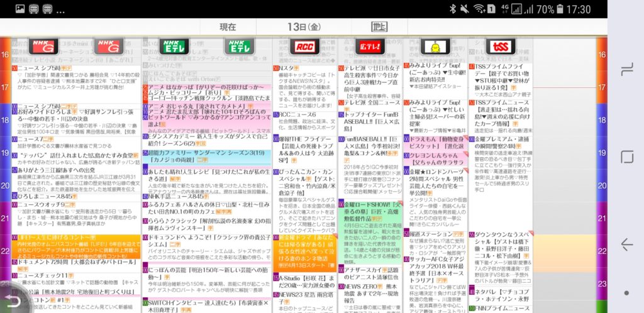
Task: Open 超能力ファミリー サンダーマン program
Action: click(206, 156)
